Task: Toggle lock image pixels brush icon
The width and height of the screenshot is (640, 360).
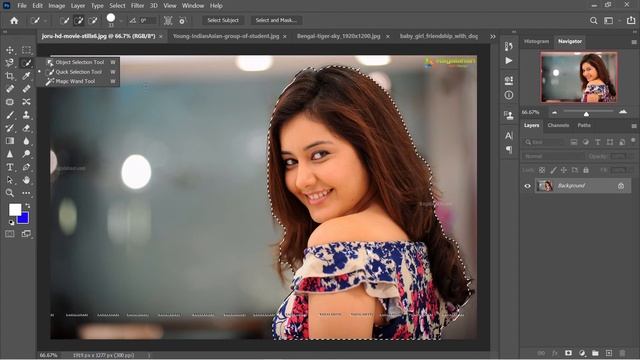Action: pyautogui.click(x=553, y=170)
